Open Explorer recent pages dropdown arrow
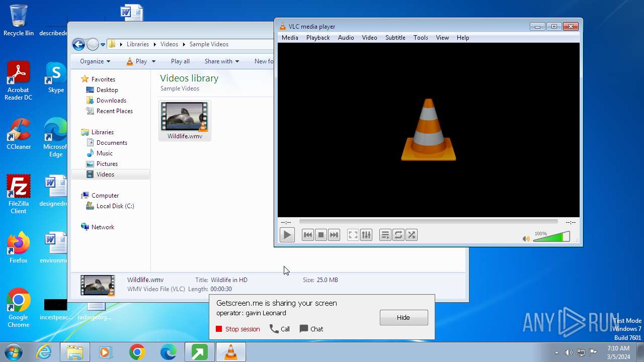This screenshot has height=362, width=644. tap(103, 45)
